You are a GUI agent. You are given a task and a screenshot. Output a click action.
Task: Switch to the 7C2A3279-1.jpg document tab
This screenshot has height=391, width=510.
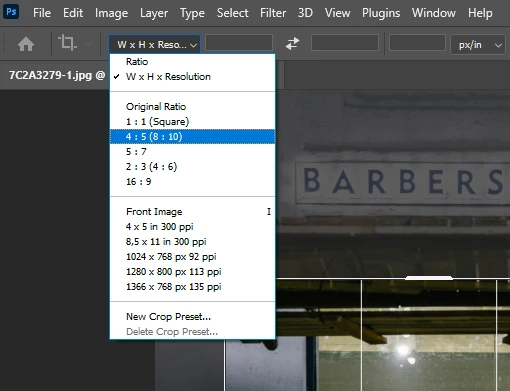(57, 75)
